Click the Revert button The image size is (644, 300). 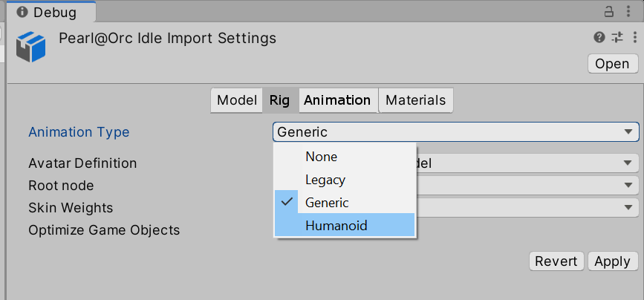(x=556, y=261)
